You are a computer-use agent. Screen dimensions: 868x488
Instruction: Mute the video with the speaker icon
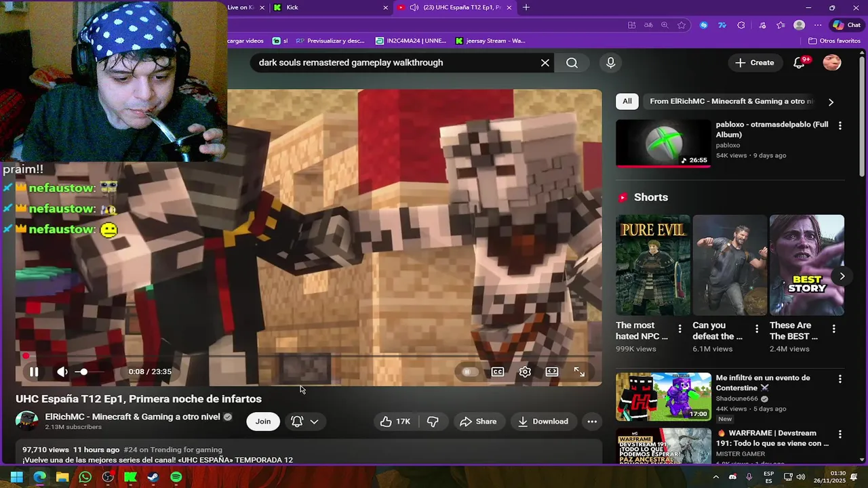[62, 371]
